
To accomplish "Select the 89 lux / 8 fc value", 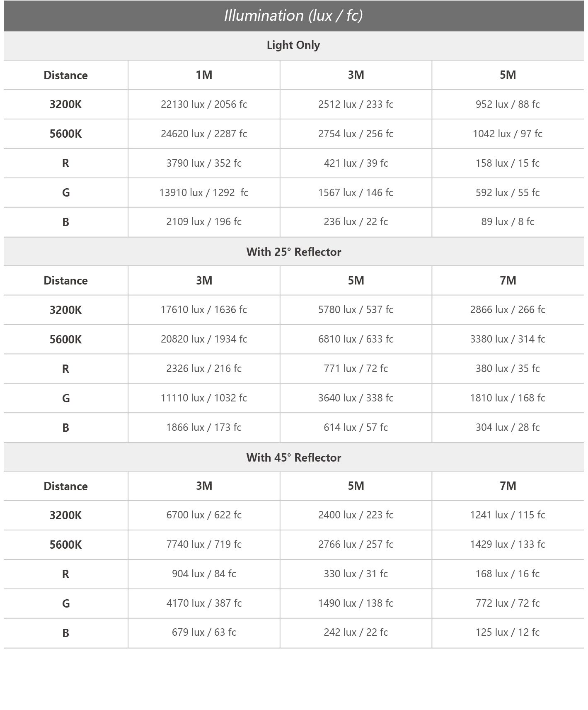I will pos(508,222).
